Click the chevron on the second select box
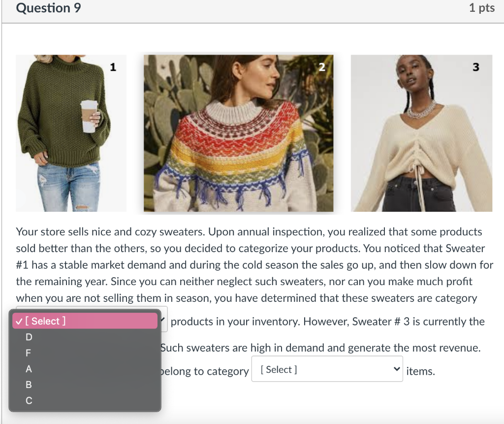Viewport: 504px width, 424px height. 396,369
